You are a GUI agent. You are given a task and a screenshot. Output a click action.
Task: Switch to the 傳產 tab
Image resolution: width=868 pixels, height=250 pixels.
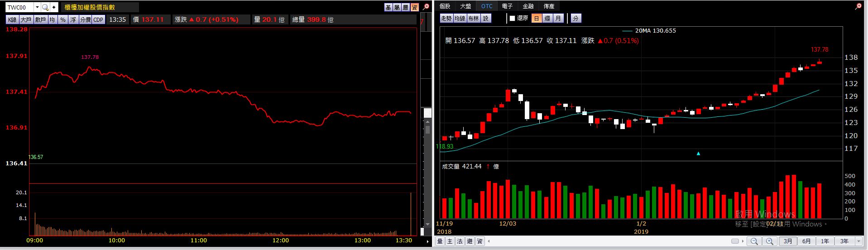549,6
